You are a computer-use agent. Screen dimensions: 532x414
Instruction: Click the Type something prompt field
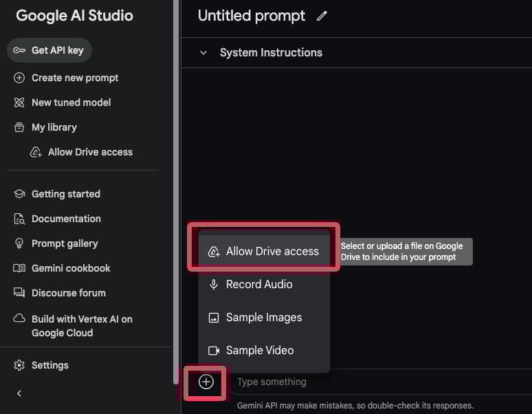point(371,382)
